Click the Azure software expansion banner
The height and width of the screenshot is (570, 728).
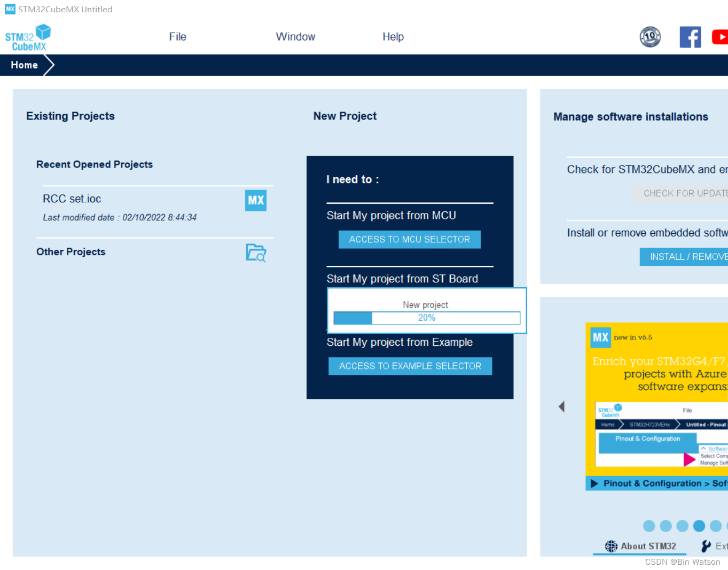[657, 406]
